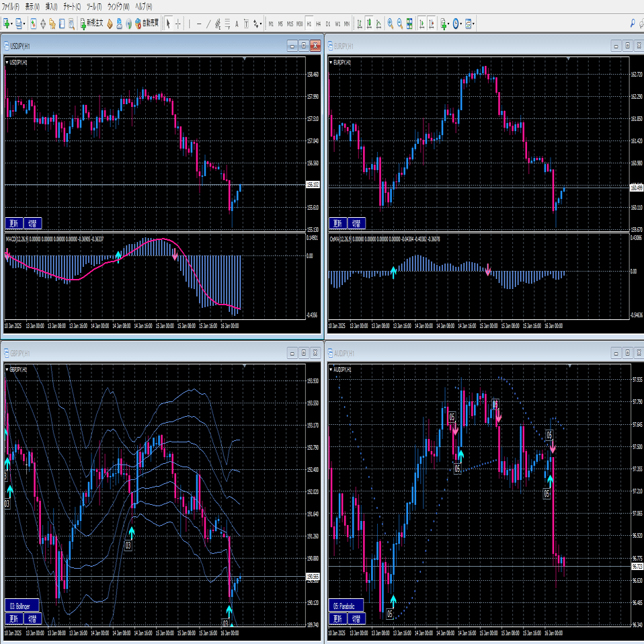
Task: Zoom out on the chart
Action: coord(399,24)
